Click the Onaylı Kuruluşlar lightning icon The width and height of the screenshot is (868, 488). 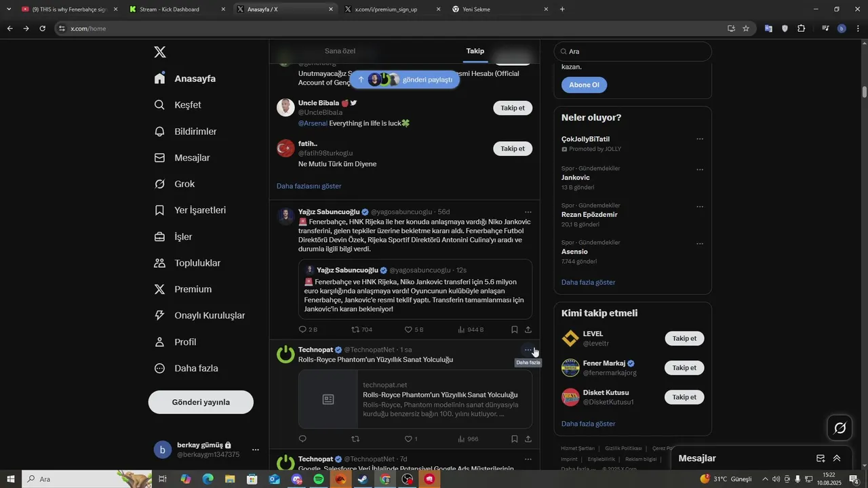click(x=160, y=316)
